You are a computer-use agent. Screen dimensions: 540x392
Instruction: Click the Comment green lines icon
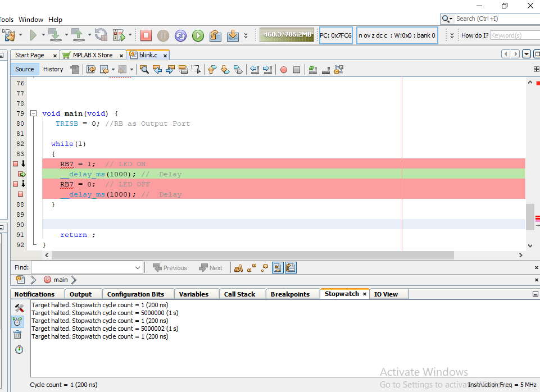[312, 70]
